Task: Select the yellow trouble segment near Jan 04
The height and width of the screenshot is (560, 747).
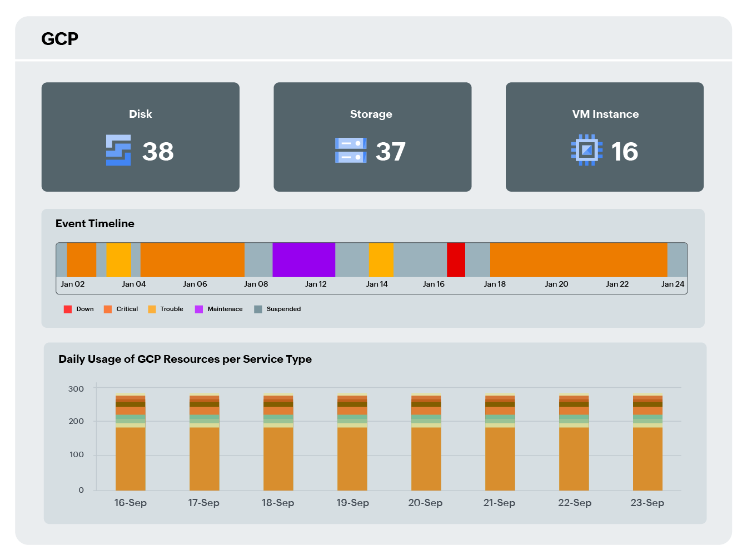Action: click(118, 260)
